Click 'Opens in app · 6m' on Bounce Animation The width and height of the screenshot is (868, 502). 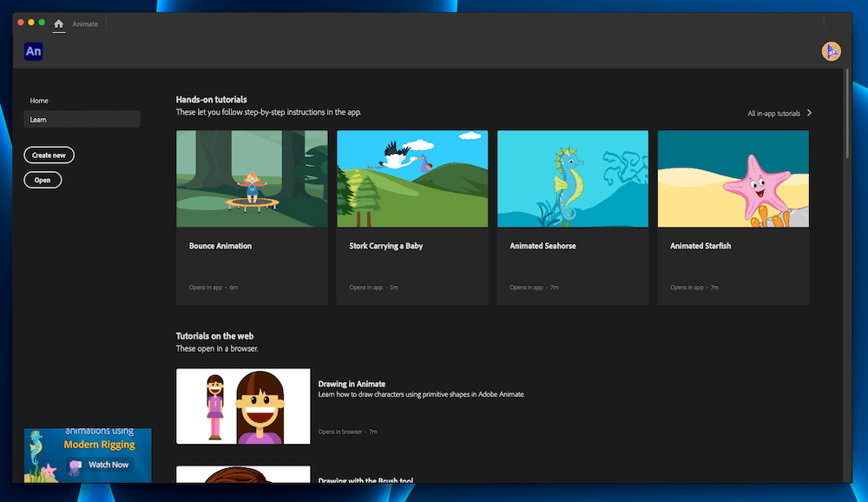tap(214, 287)
